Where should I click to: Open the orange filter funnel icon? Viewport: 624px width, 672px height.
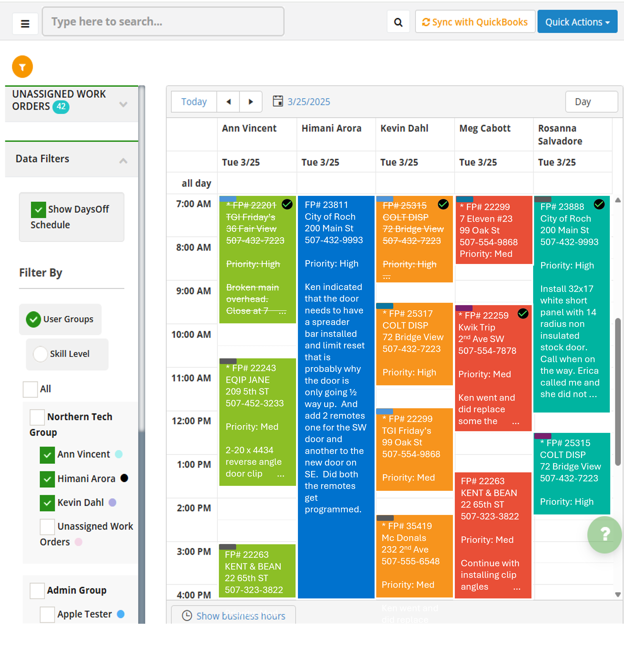[22, 66]
